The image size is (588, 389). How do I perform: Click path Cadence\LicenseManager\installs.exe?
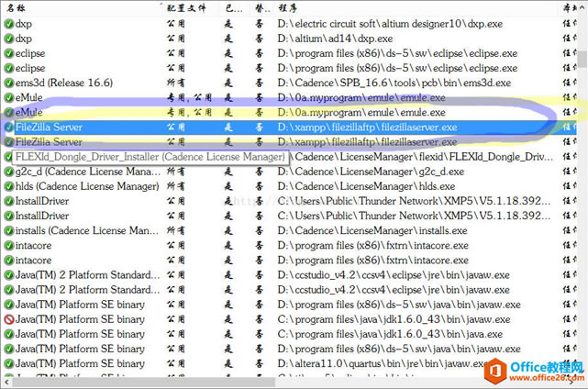click(x=372, y=230)
